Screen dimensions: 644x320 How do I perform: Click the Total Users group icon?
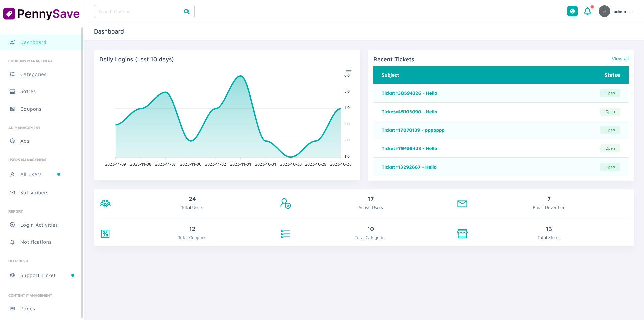point(105,203)
